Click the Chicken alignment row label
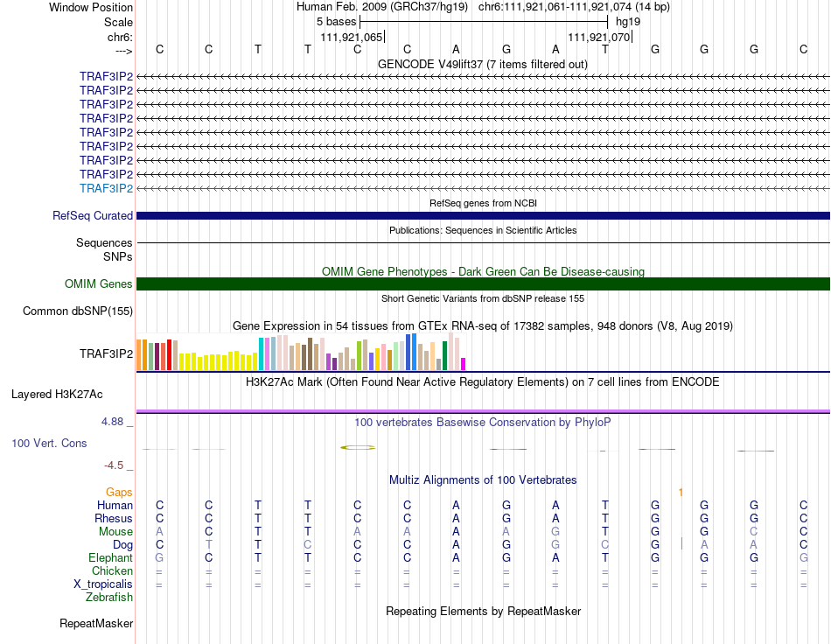The height and width of the screenshot is (644, 831). (x=112, y=570)
